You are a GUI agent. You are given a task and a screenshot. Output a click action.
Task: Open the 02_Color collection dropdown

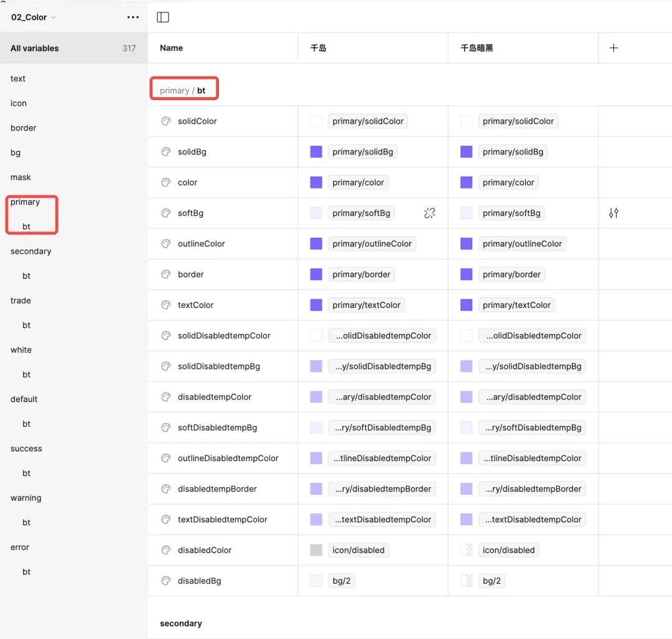tap(34, 17)
